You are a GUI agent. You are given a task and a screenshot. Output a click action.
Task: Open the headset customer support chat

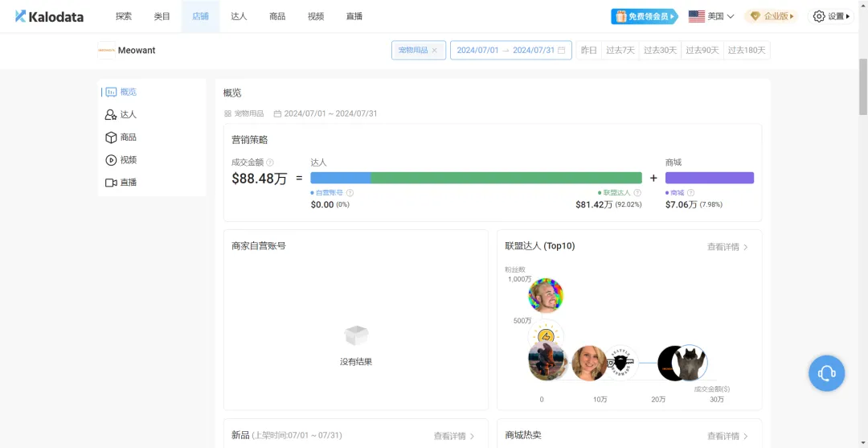(x=826, y=373)
